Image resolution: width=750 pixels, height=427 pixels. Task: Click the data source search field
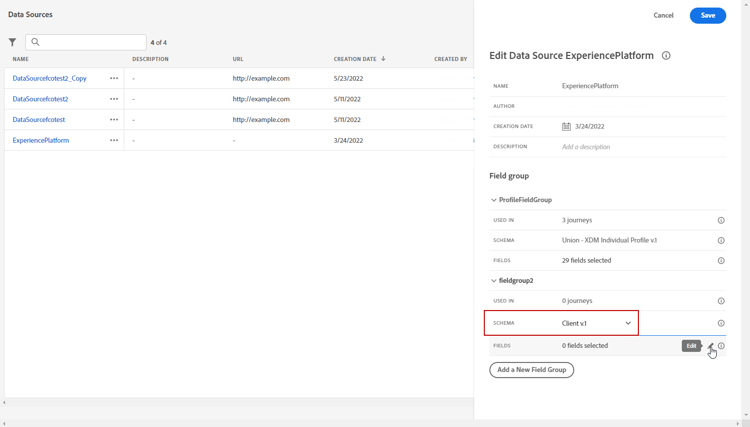pyautogui.click(x=91, y=43)
